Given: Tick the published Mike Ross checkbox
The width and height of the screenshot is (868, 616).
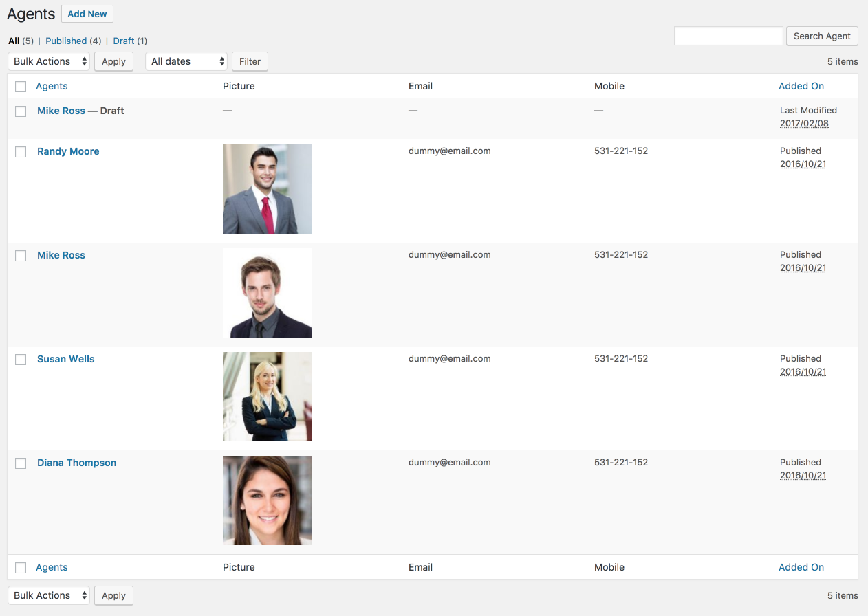Looking at the screenshot, I should coord(21,256).
